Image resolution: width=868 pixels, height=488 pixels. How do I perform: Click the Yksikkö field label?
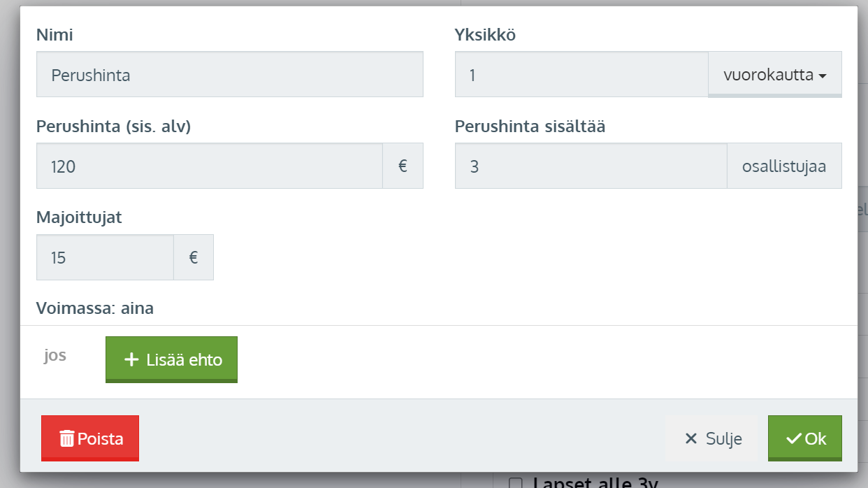pyautogui.click(x=485, y=35)
